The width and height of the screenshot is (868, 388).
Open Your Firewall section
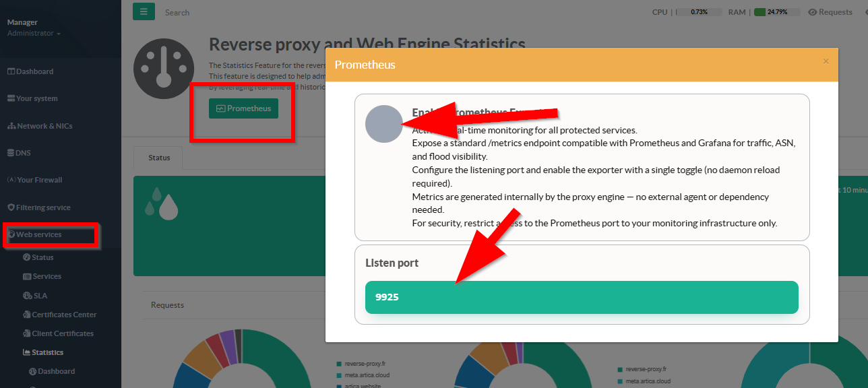pyautogui.click(x=39, y=180)
